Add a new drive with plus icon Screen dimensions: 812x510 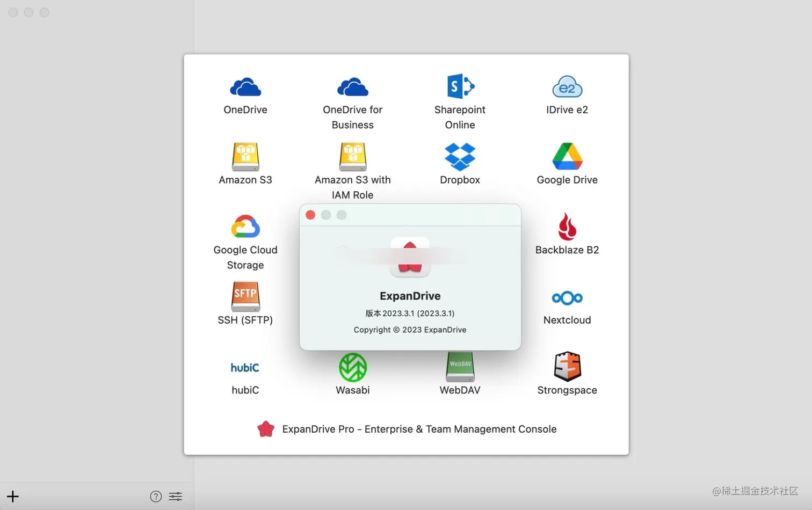13,497
